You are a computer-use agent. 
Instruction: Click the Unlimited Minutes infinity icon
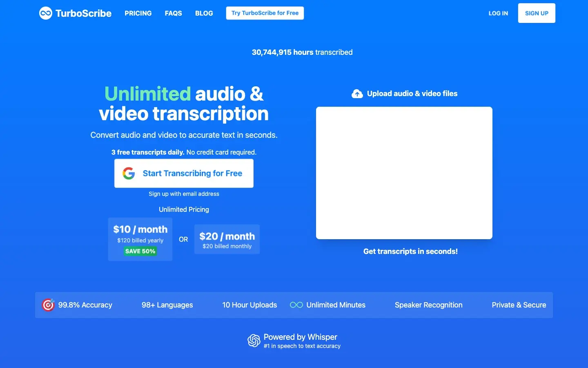click(x=296, y=305)
